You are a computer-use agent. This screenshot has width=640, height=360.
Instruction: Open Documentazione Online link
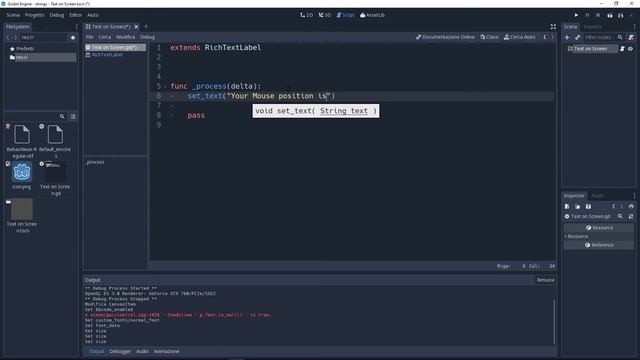[445, 37]
